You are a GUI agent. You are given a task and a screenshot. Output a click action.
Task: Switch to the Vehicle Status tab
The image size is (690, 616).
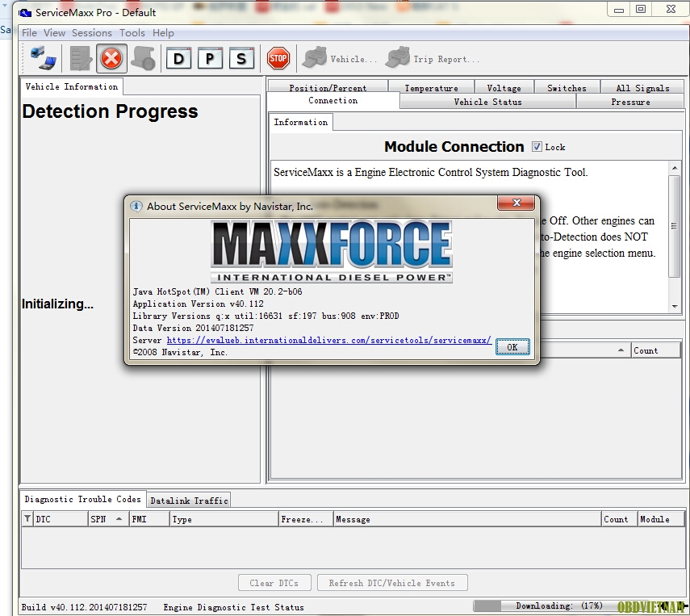487,102
